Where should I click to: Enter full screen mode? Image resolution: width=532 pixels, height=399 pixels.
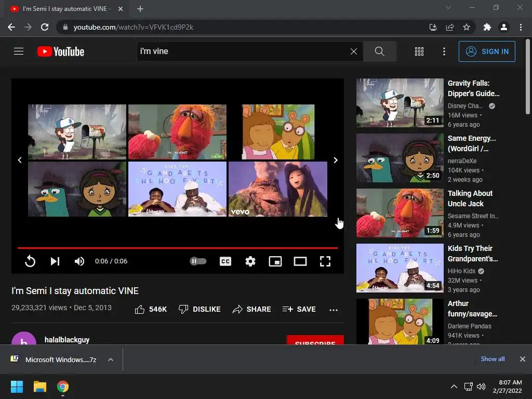coord(325,261)
